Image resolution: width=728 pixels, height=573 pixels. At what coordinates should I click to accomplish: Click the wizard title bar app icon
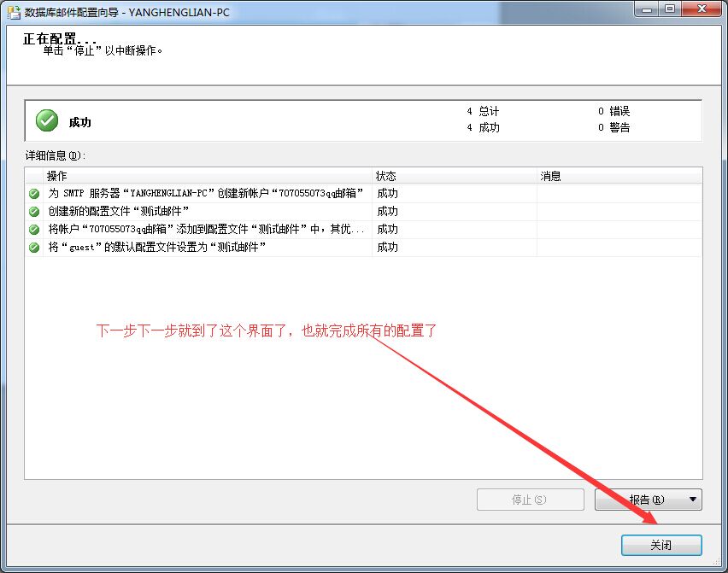click(14, 12)
